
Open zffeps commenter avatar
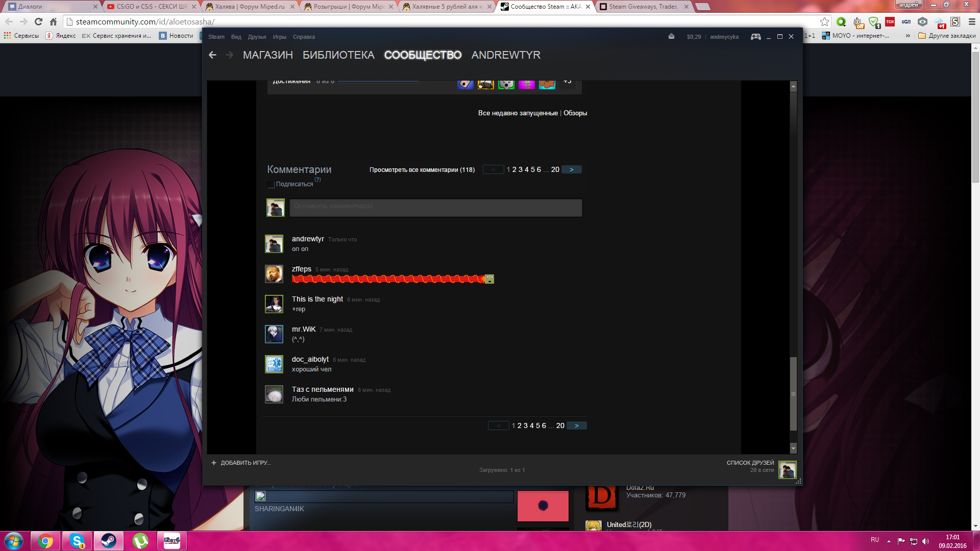pyautogui.click(x=274, y=274)
